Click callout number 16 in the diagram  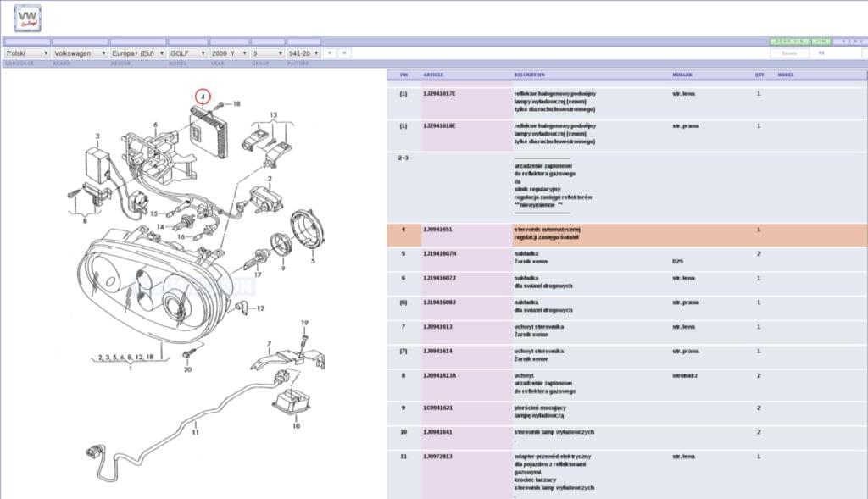coord(181,236)
